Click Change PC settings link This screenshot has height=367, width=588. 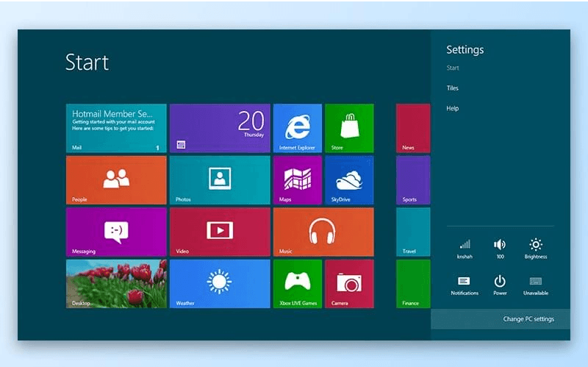click(528, 319)
